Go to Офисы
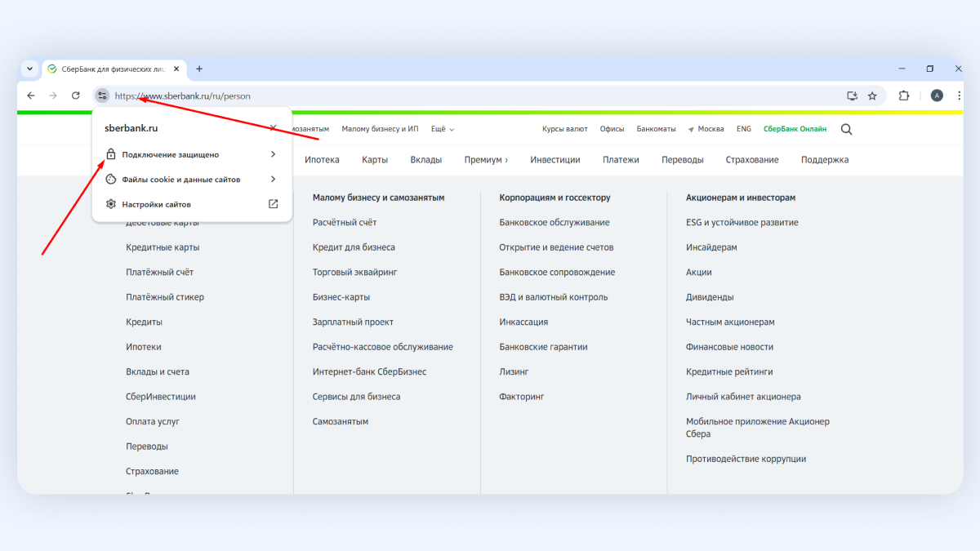Image resolution: width=980 pixels, height=551 pixels. coord(612,129)
